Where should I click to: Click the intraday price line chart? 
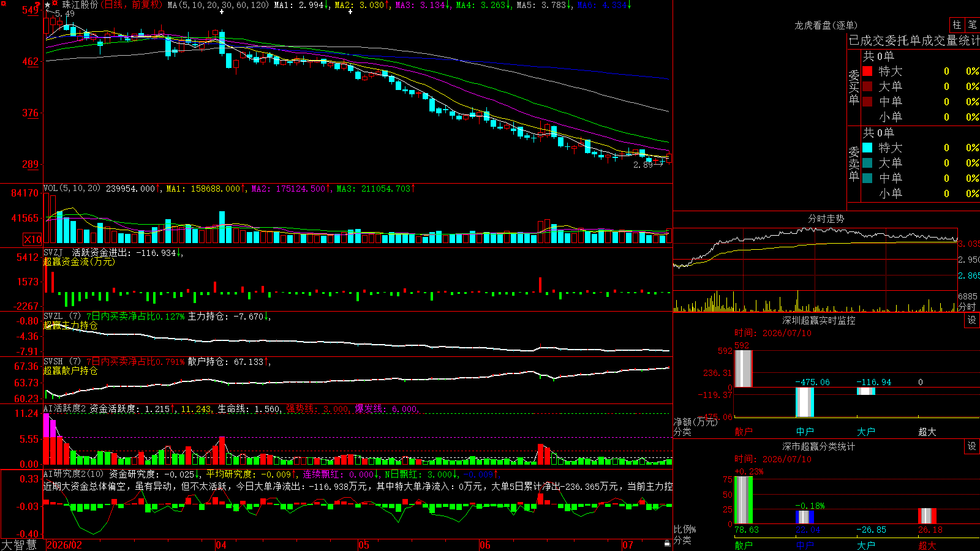click(x=815, y=260)
